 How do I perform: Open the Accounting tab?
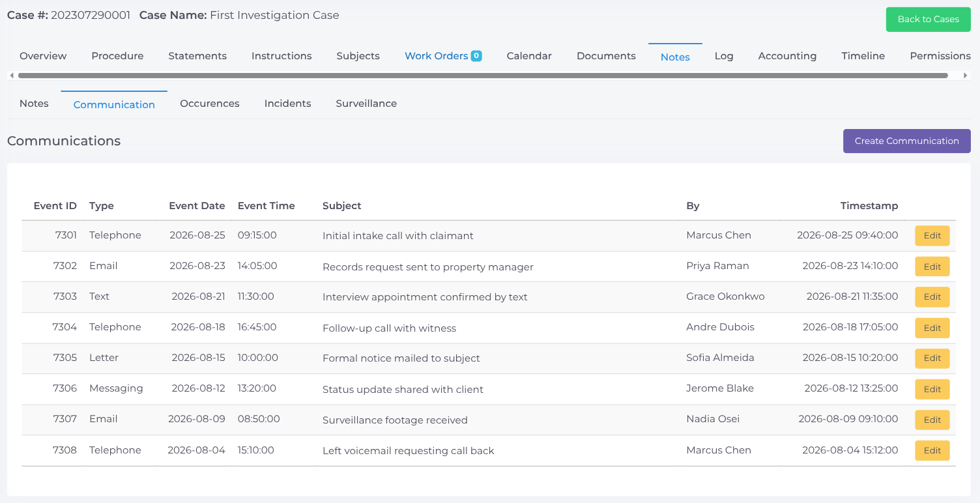coord(787,56)
